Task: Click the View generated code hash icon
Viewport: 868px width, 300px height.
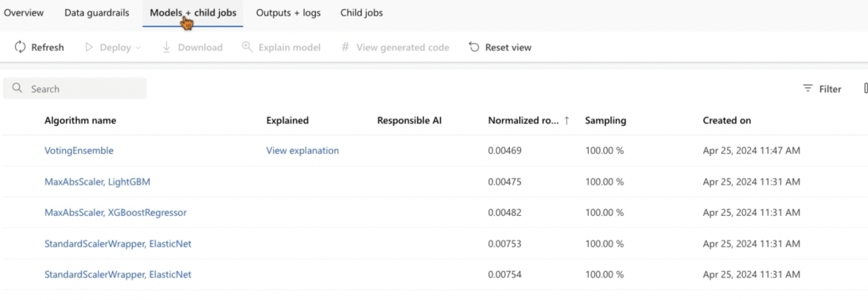Action: pos(345,48)
